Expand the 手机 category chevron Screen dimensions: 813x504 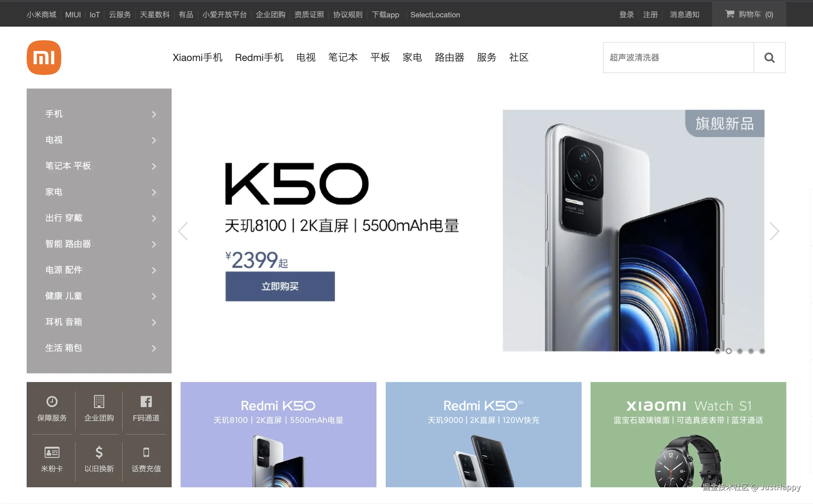[x=154, y=114]
